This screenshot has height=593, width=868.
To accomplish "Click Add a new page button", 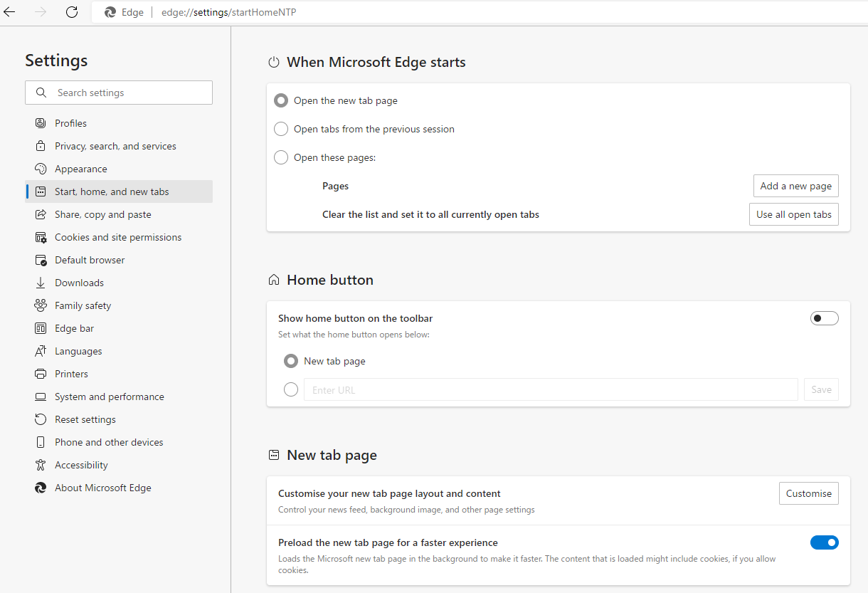I will coord(796,186).
